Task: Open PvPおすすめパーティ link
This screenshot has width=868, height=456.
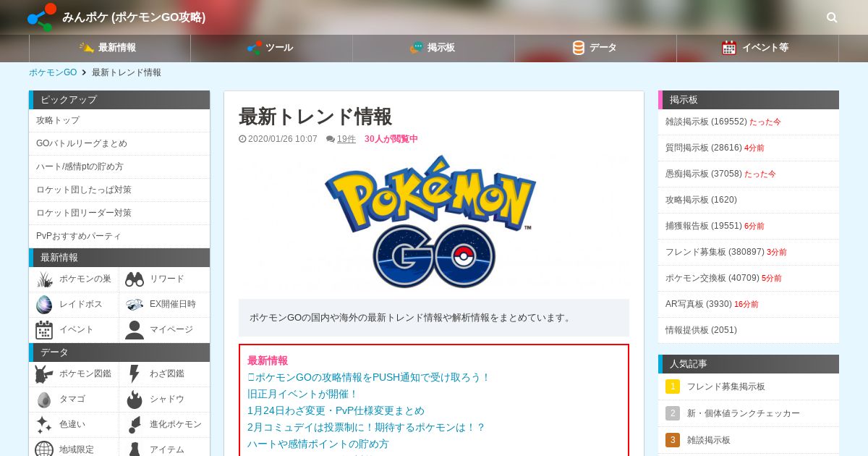Action: point(119,236)
